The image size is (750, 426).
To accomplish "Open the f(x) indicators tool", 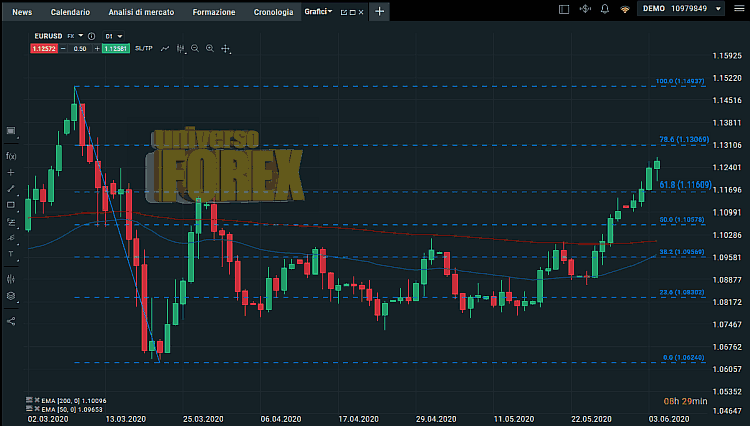I will pyautogui.click(x=11, y=156).
